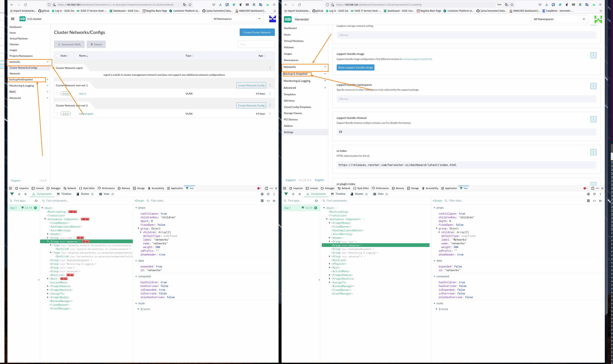613x364 pixels.
Task: Open the kebab menu for Cluster Network: mgmt
Action: [270, 67]
